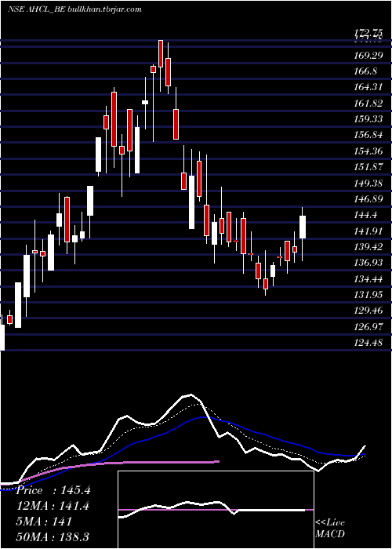Select the 164.31 price axis label
This screenshot has width=392, height=549.
coord(368,87)
